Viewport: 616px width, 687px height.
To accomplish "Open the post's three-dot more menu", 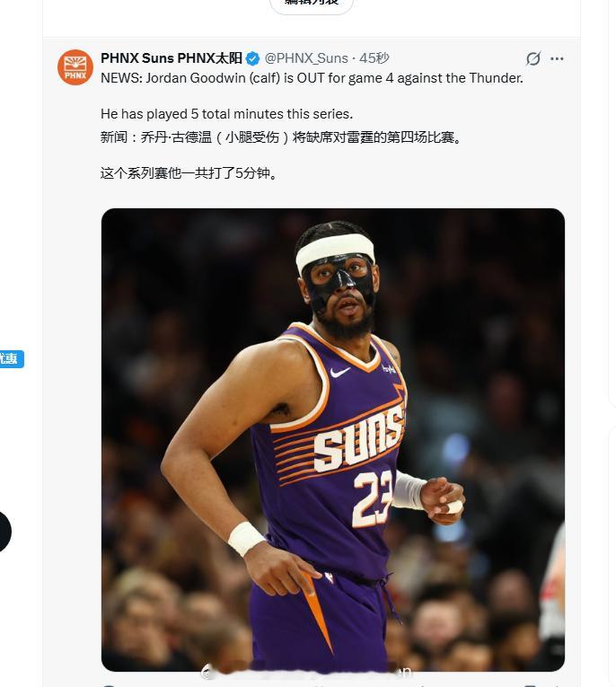I will [x=557, y=58].
